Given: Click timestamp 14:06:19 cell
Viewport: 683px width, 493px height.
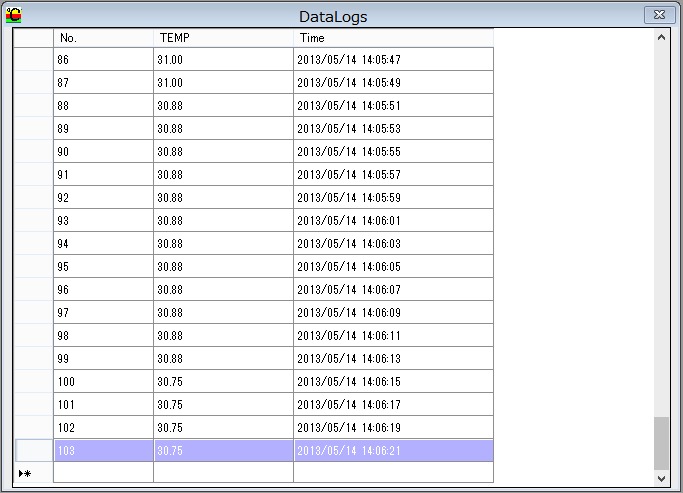Looking at the screenshot, I should 393,427.
